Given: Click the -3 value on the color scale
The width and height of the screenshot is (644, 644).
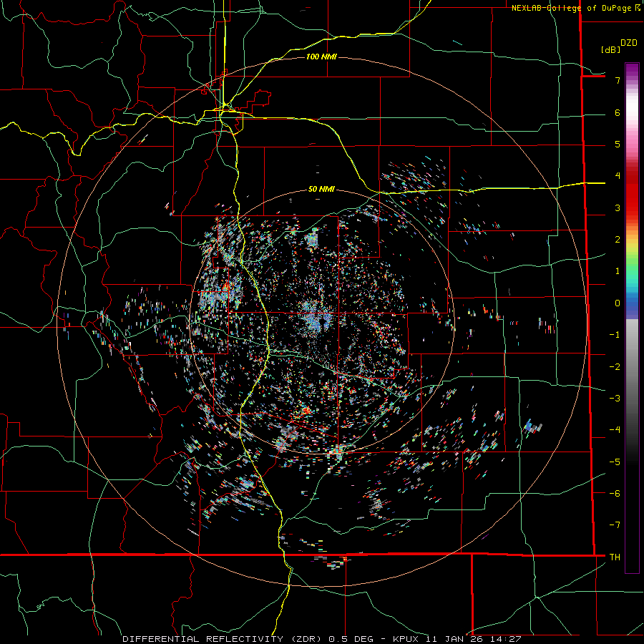Looking at the screenshot, I should pyautogui.click(x=615, y=399).
